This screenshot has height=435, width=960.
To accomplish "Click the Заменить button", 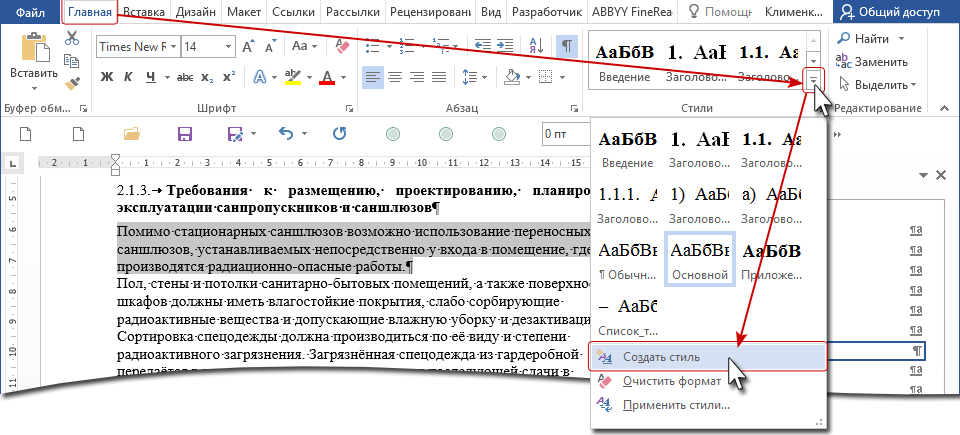I will coord(880,61).
